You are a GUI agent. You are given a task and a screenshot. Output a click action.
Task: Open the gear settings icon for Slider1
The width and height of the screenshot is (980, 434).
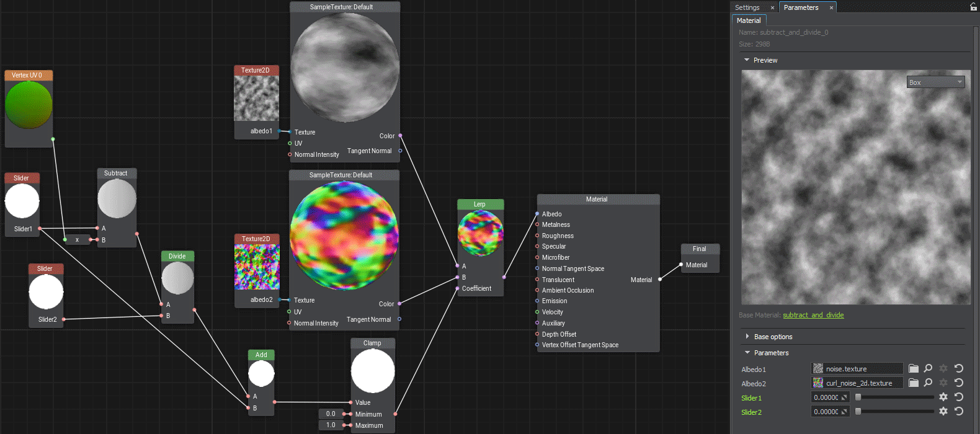(943, 397)
